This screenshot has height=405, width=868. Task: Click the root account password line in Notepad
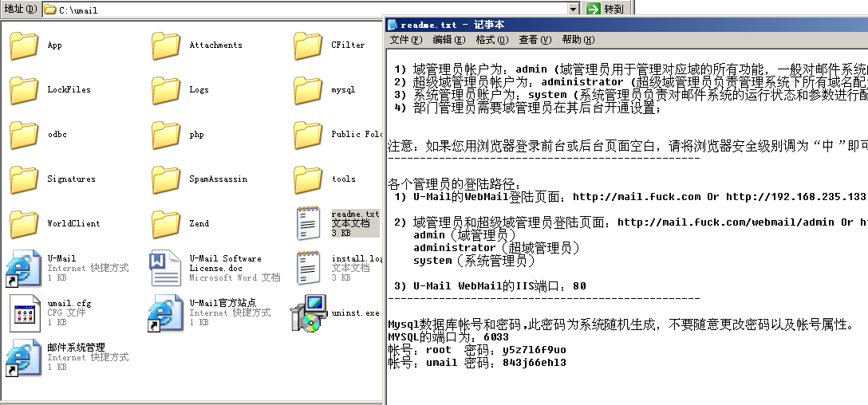477,350
